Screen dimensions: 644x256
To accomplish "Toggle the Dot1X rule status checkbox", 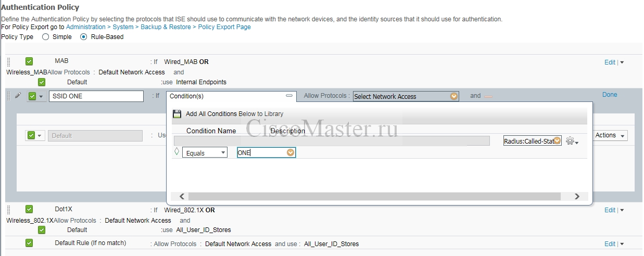I will pyautogui.click(x=29, y=209).
